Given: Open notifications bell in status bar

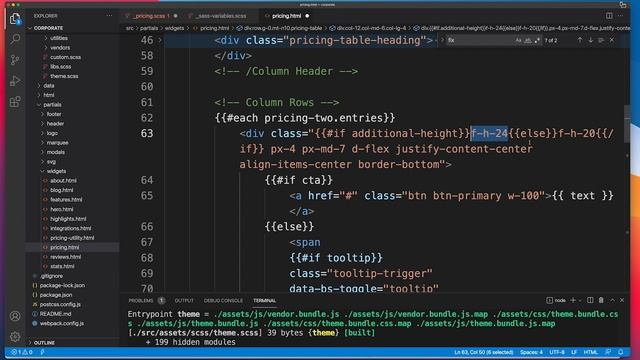Looking at the screenshot, I should 620,352.
